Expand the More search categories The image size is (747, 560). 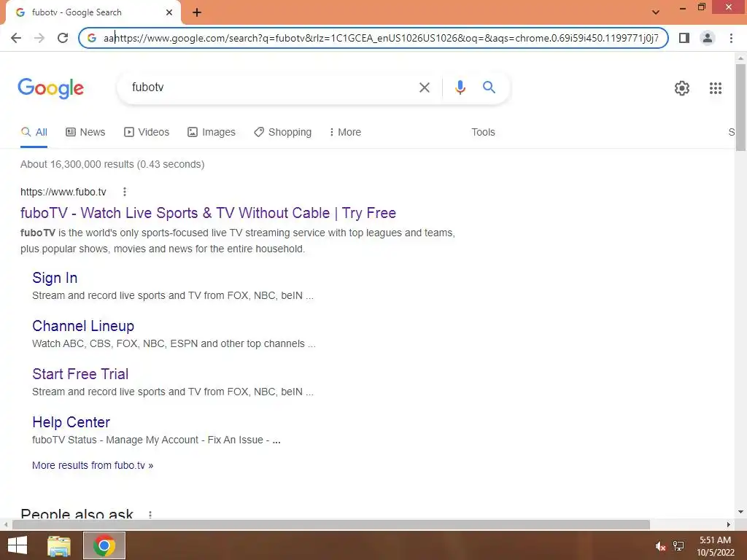click(x=345, y=132)
